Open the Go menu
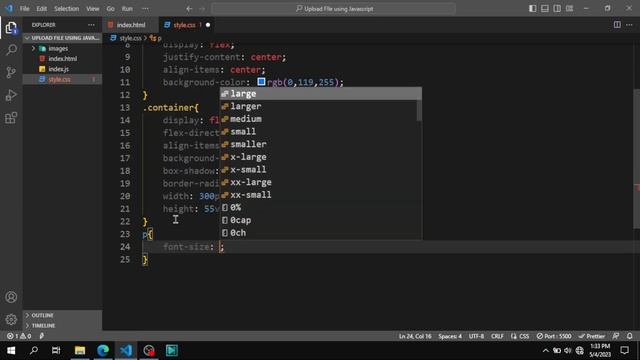The height and width of the screenshot is (360, 640). pyautogui.click(x=110, y=9)
